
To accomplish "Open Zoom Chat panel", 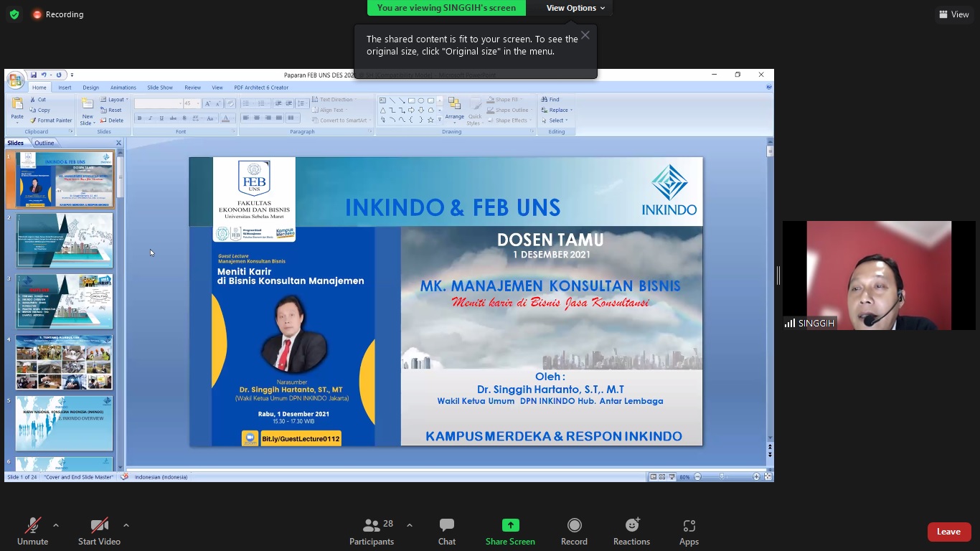I will (447, 532).
